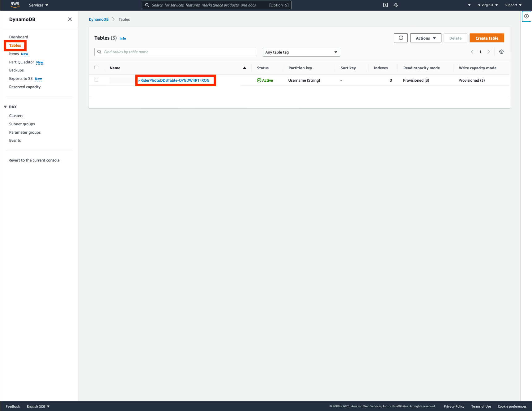532x411 pixels.
Task: Open DAX Parameter groups
Action: [x=25, y=132]
